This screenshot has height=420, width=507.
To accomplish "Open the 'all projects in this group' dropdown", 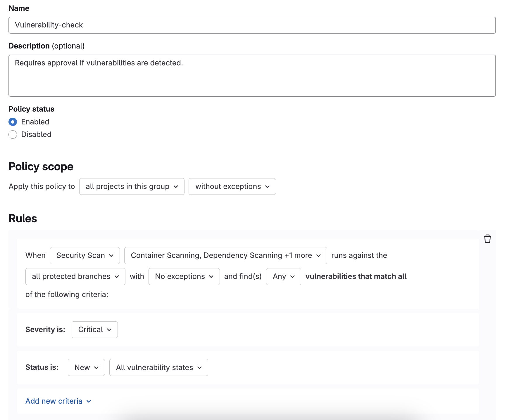I will [132, 186].
